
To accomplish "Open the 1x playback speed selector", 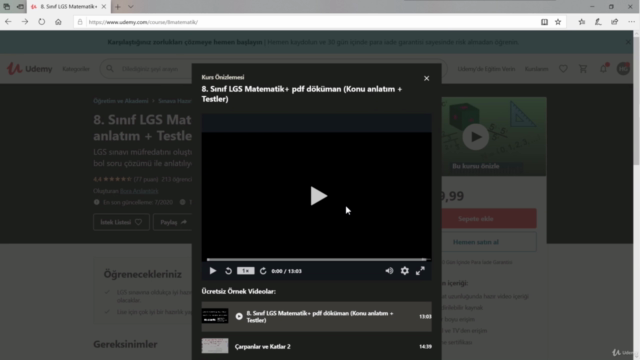I will pyautogui.click(x=245, y=271).
